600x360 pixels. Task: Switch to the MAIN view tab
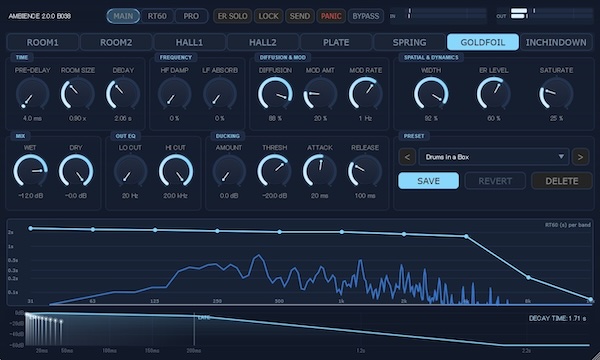click(x=123, y=16)
